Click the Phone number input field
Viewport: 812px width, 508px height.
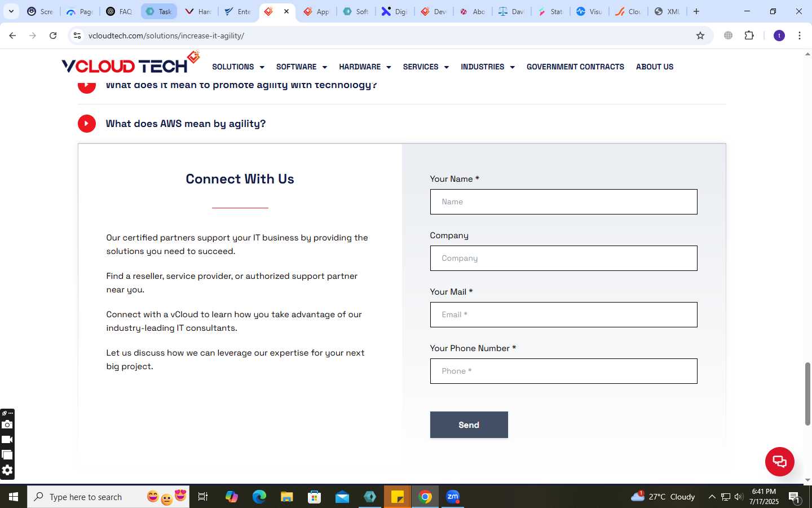563,371
